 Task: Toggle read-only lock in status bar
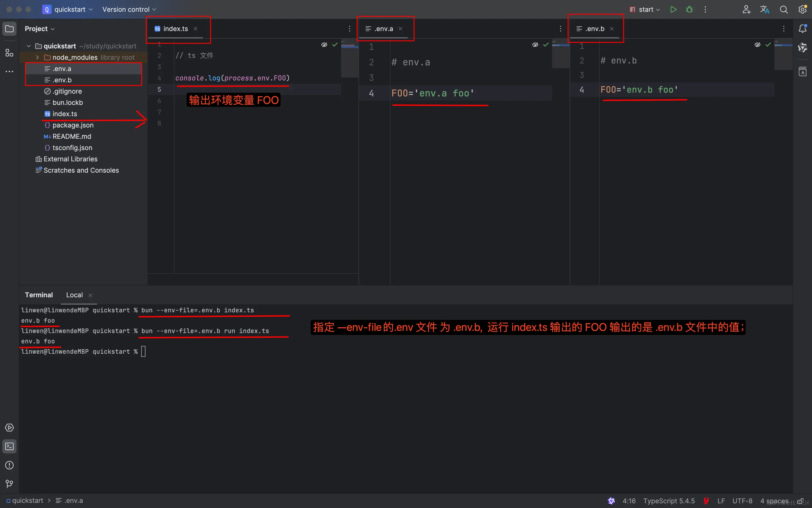click(x=800, y=501)
